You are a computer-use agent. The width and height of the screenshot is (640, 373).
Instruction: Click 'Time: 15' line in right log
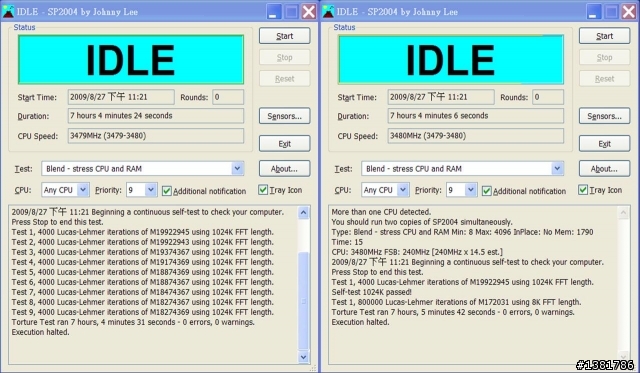tap(347, 242)
